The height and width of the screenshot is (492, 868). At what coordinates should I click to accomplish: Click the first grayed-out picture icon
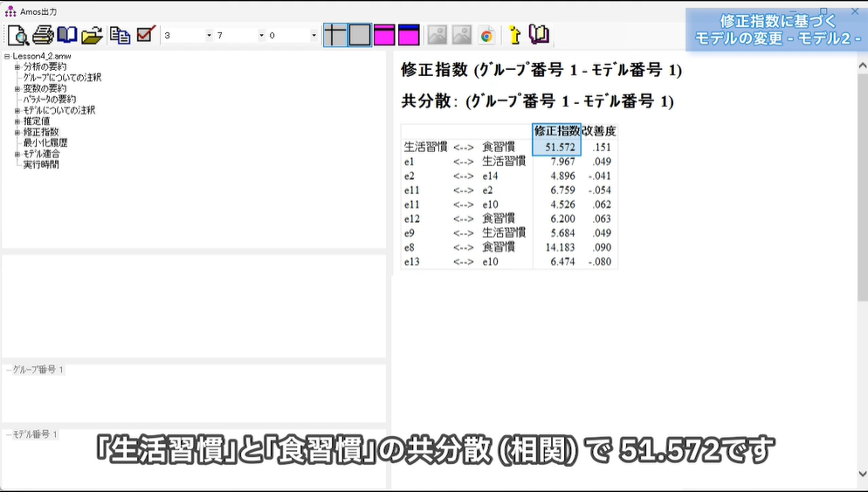click(x=437, y=35)
